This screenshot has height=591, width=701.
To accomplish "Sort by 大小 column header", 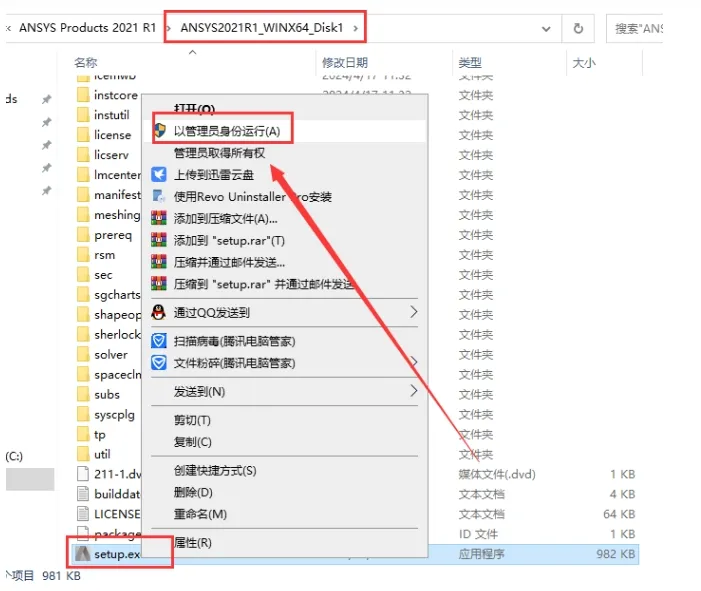I will point(584,63).
